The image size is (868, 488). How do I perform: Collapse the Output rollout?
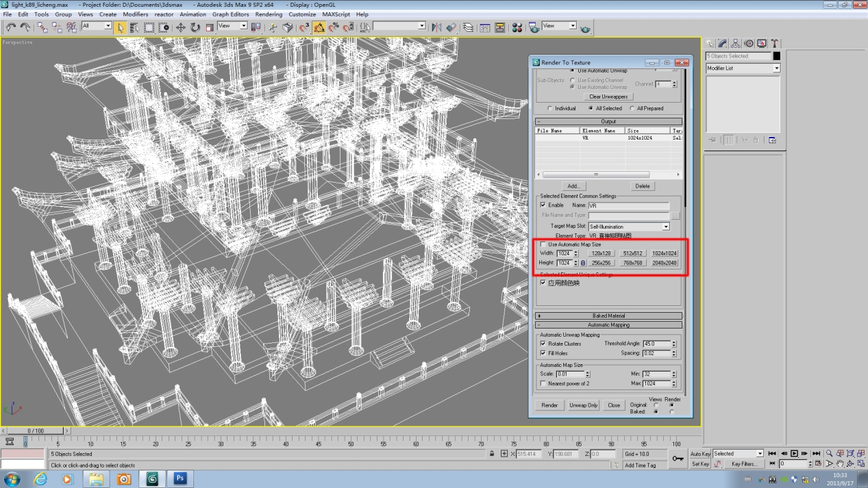point(608,121)
